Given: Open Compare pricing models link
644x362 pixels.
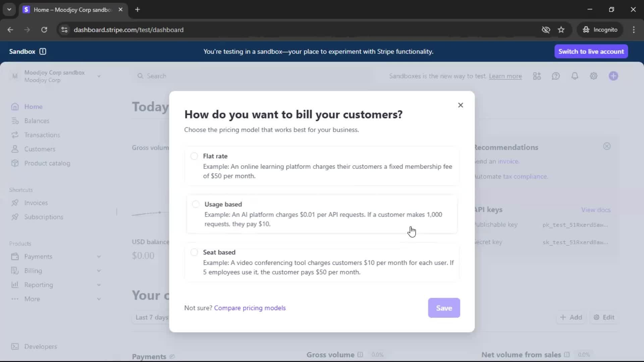Looking at the screenshot, I should 250,308.
